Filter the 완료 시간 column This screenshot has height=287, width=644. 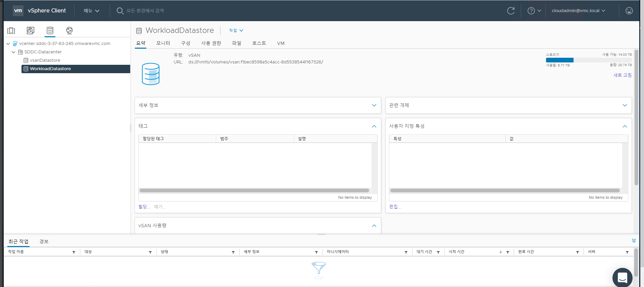578,252
